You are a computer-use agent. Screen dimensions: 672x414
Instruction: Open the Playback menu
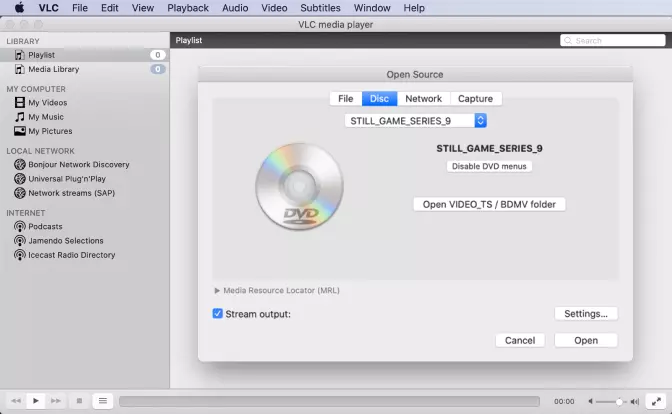(x=188, y=8)
